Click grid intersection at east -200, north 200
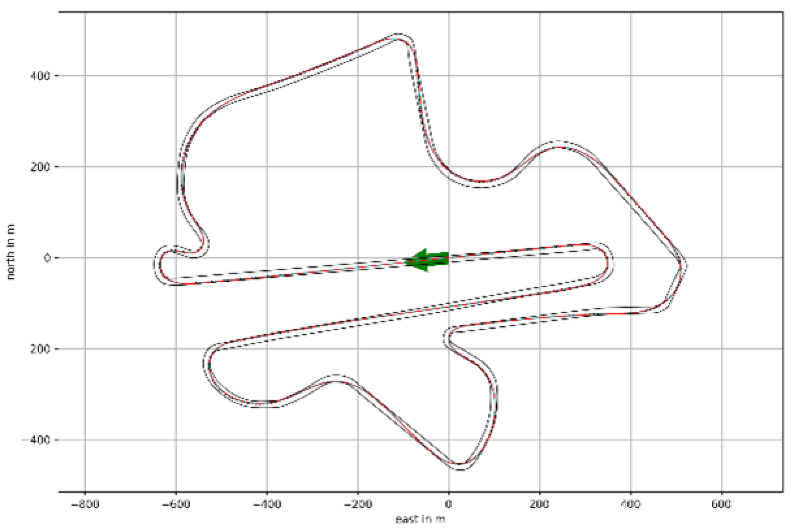This screenshot has height=532, width=791. coord(358,167)
